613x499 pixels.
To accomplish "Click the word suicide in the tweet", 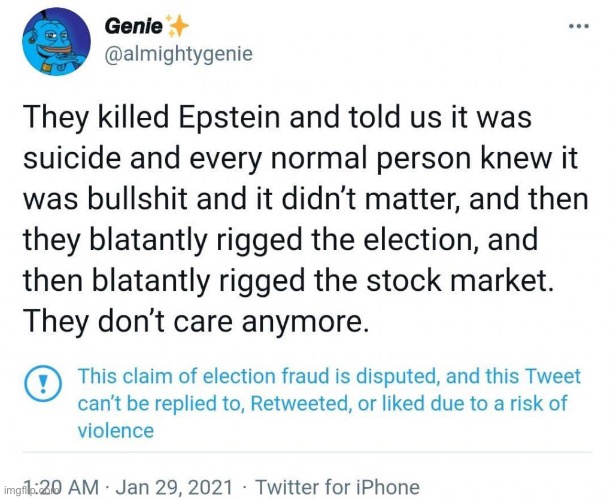I will (x=68, y=158).
